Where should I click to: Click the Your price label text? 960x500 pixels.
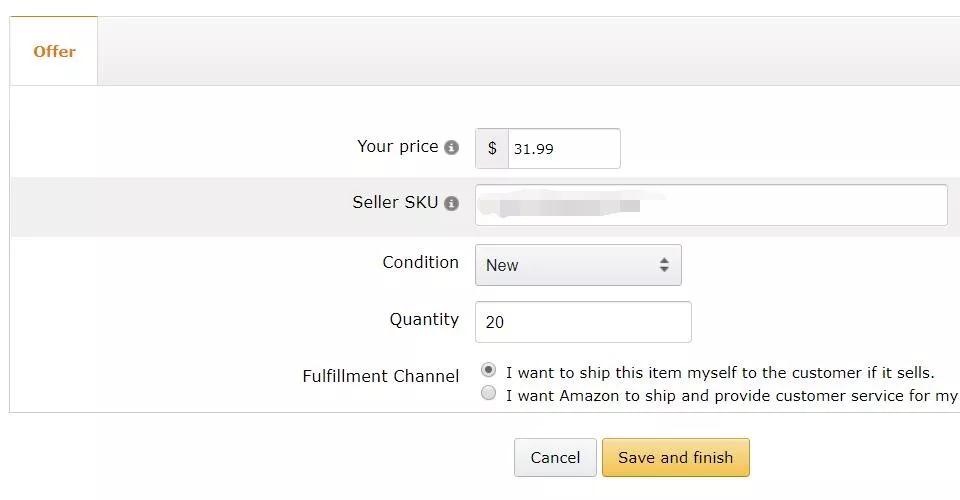pos(397,146)
